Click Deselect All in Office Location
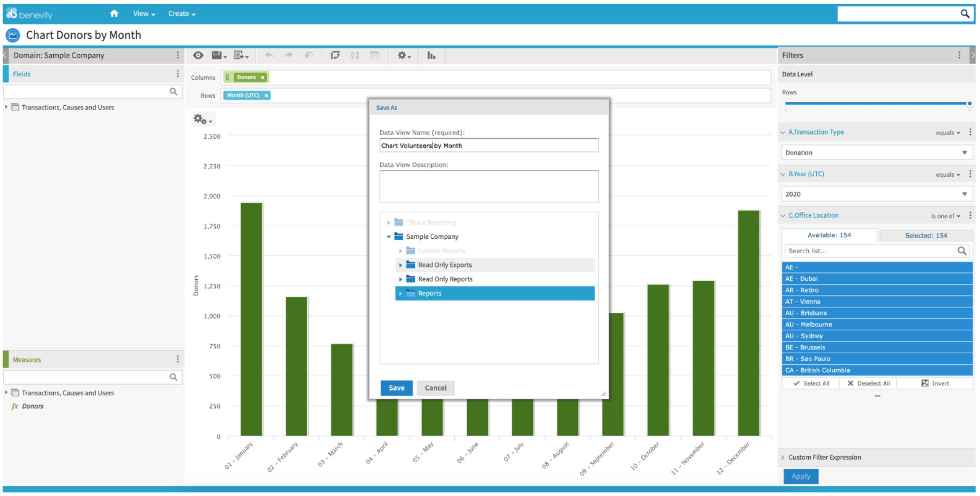The image size is (980, 496). coord(868,383)
